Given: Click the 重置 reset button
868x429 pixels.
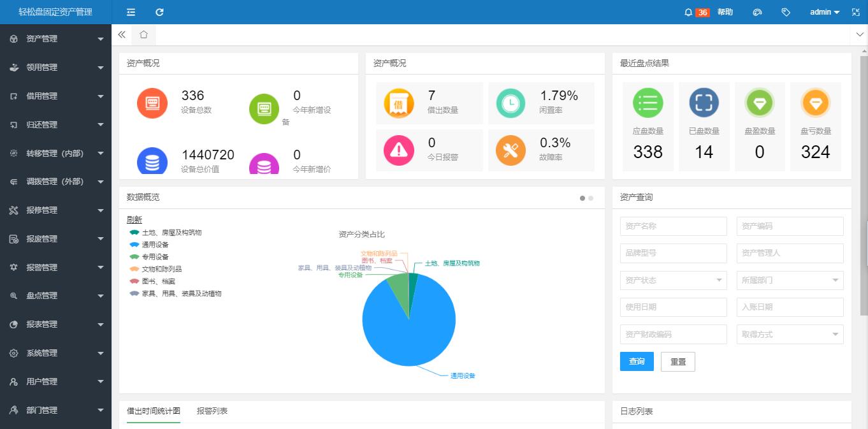Looking at the screenshot, I should coord(677,361).
